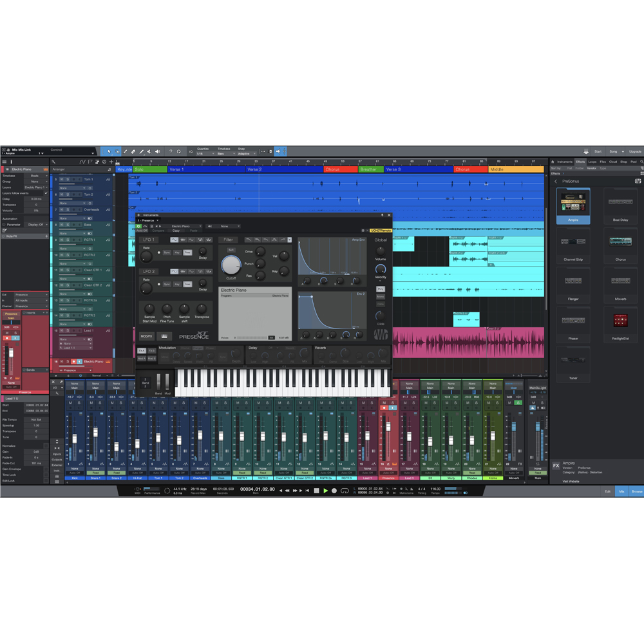Click Copy in Presence plugin header

click(x=176, y=231)
